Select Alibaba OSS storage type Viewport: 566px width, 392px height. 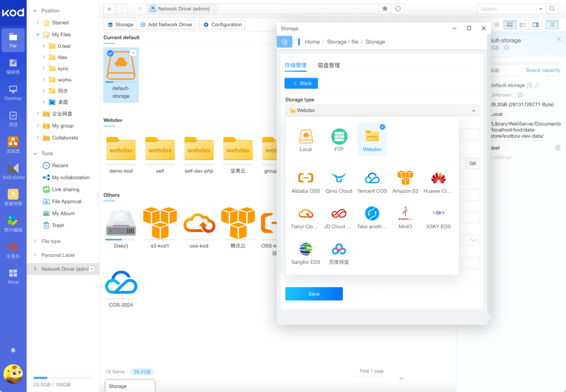306,179
